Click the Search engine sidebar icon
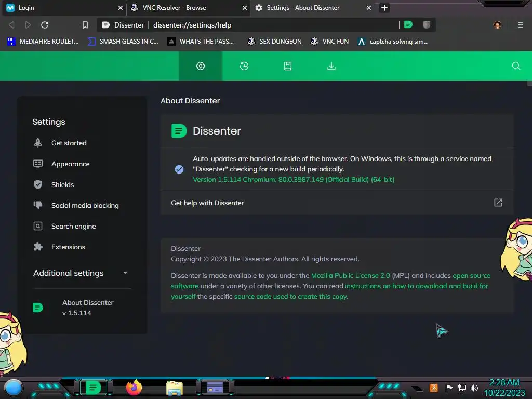Viewport: 532px width, 399px height. 38,226
